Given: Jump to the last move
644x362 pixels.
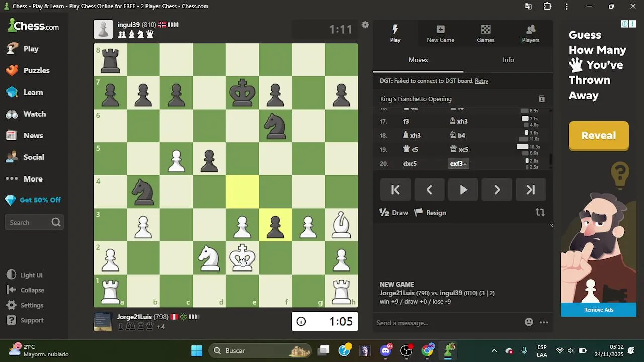Looking at the screenshot, I should [531, 190].
